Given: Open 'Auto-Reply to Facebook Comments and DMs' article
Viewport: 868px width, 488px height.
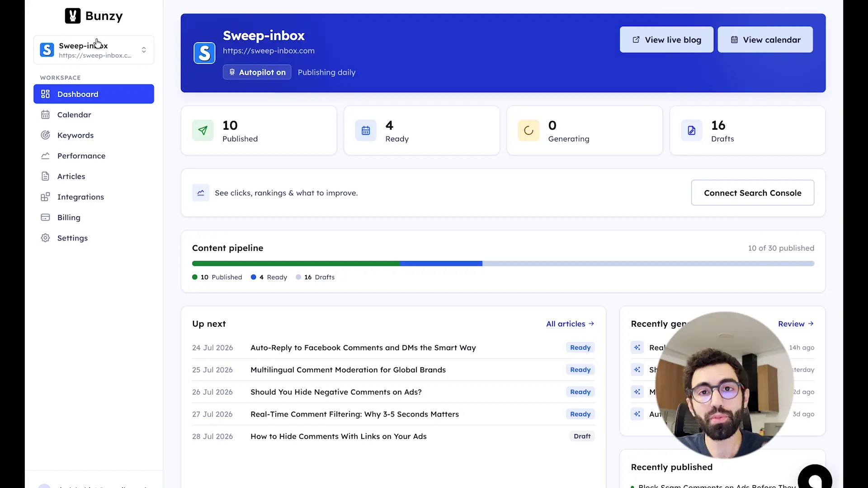Looking at the screenshot, I should coord(363,348).
